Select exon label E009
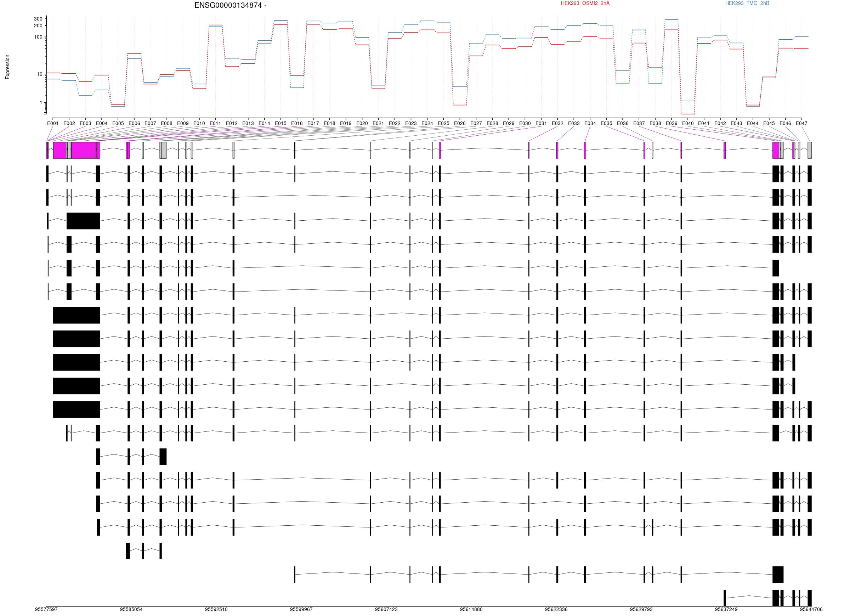 (x=183, y=123)
